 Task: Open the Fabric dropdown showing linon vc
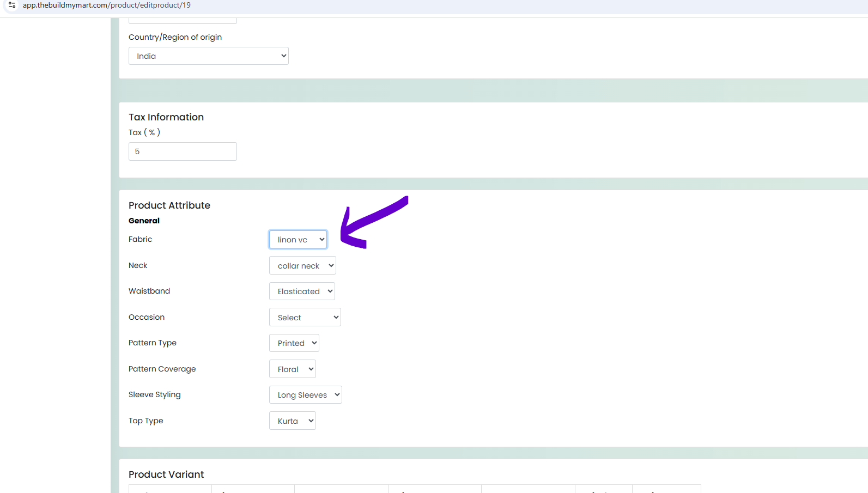[298, 240]
